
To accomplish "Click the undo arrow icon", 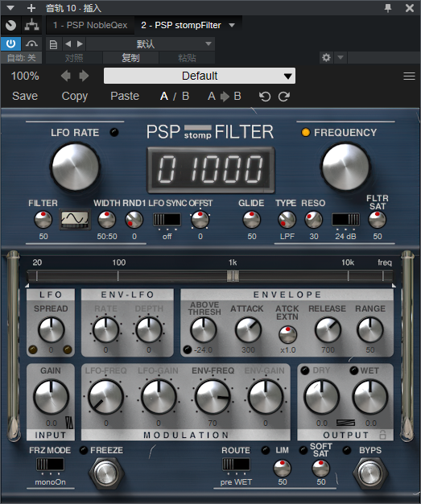I will coord(265,97).
